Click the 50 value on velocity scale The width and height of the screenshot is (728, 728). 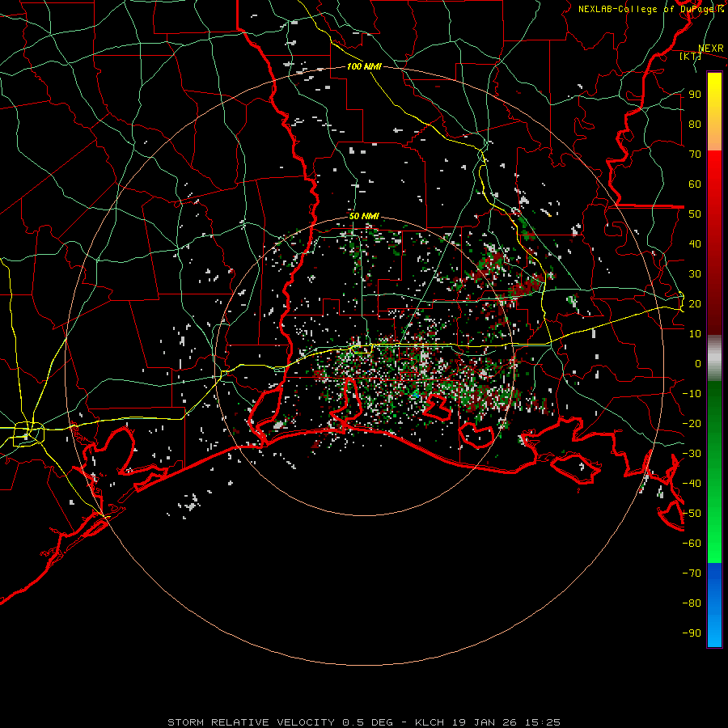coord(695,214)
